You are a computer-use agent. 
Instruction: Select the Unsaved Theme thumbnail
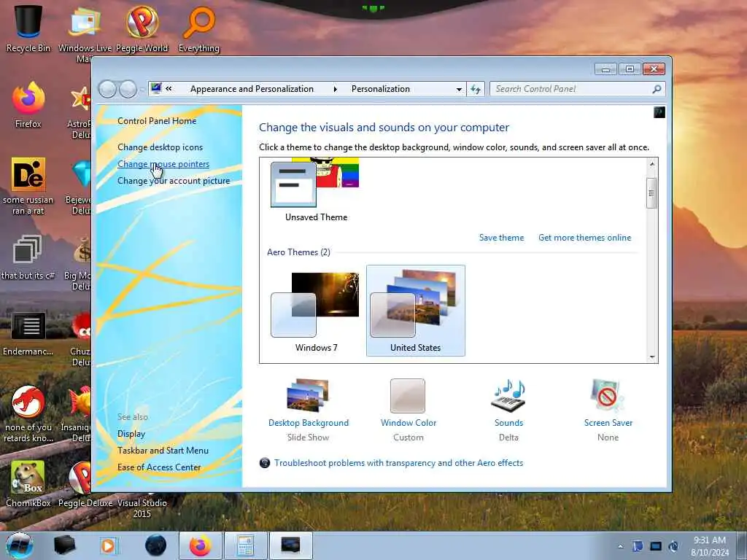(x=315, y=190)
